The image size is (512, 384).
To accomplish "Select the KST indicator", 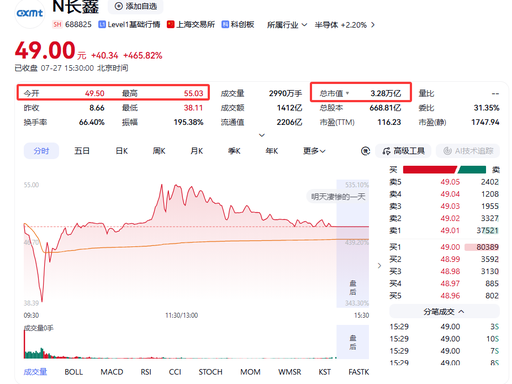I will coord(325,372).
